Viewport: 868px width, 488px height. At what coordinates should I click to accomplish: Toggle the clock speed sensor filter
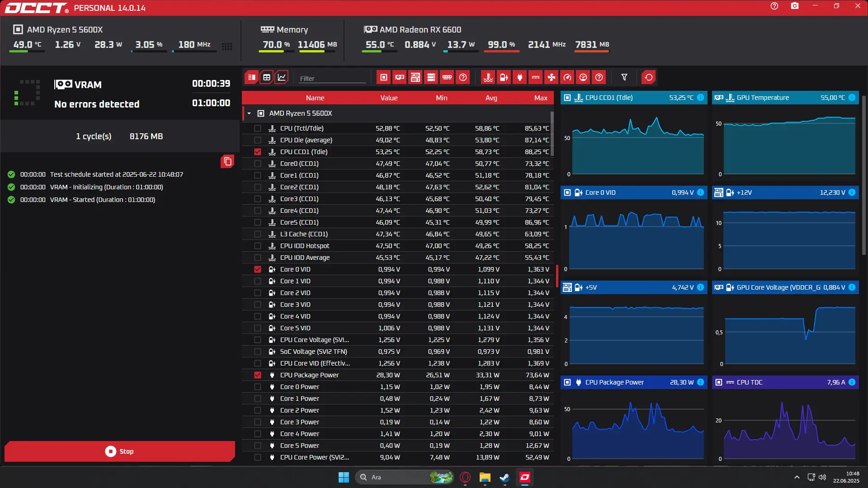[567, 77]
